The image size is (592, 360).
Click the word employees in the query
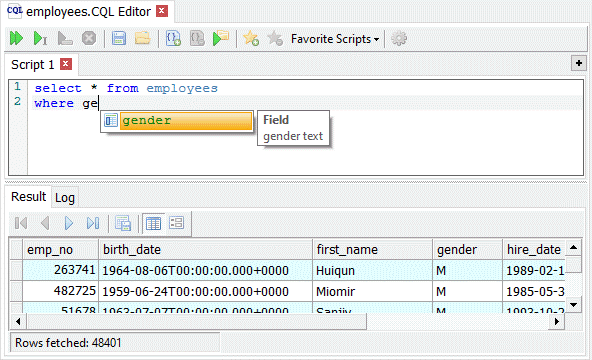(182, 88)
